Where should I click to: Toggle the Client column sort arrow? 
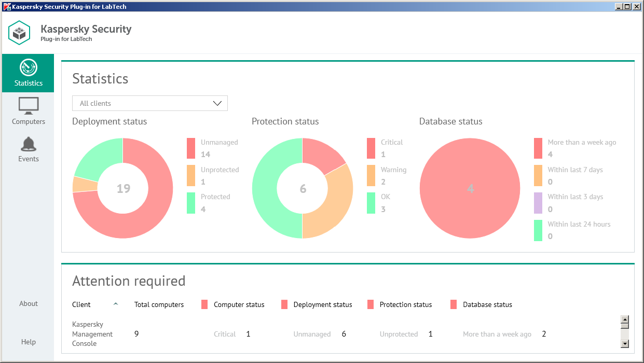point(116,304)
